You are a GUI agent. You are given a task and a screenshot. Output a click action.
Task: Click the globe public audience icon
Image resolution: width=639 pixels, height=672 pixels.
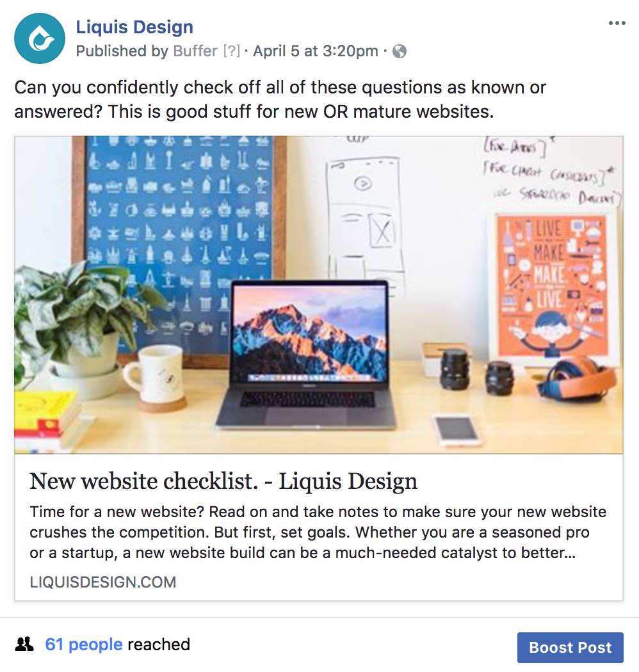(x=400, y=51)
